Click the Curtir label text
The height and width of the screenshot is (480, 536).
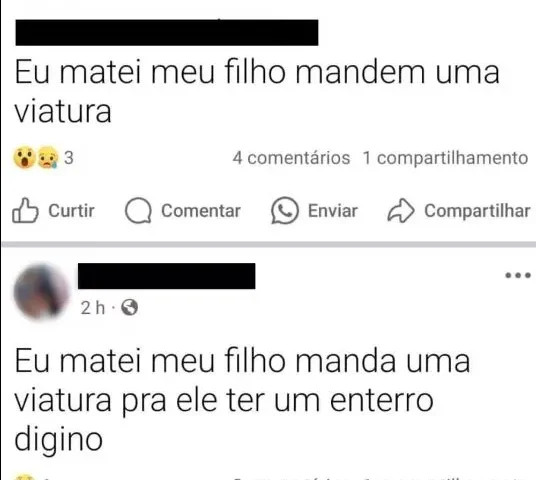click(71, 211)
